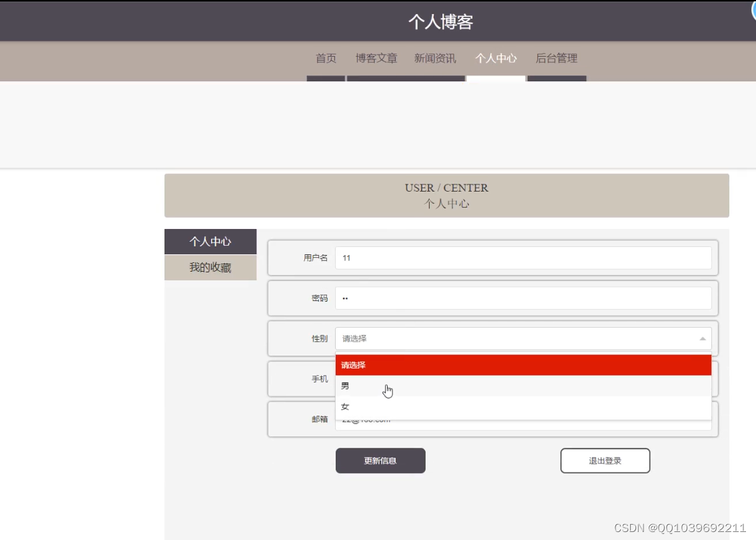Click the 个人博客 site title
Screen dimensions: 756x540
pos(441,22)
